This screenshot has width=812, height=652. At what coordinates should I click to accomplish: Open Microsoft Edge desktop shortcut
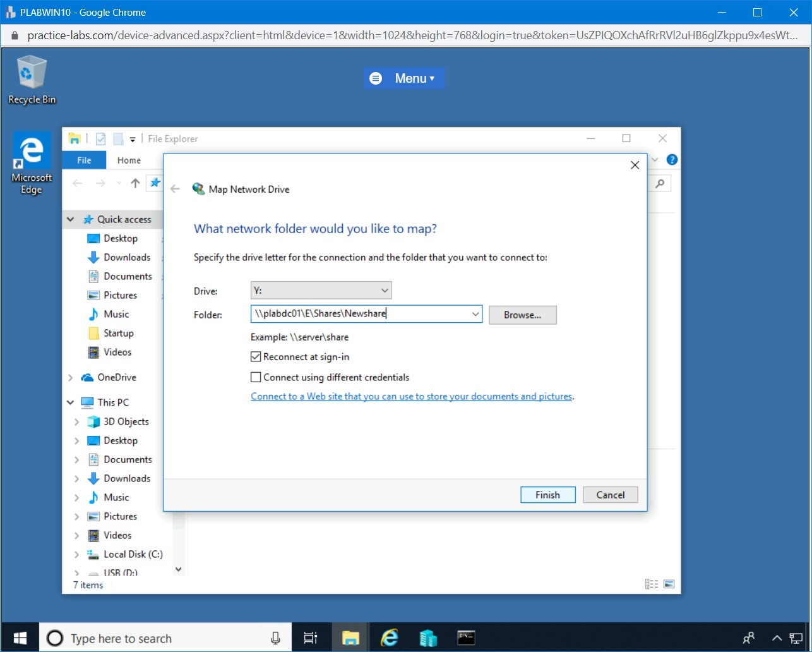(32, 164)
